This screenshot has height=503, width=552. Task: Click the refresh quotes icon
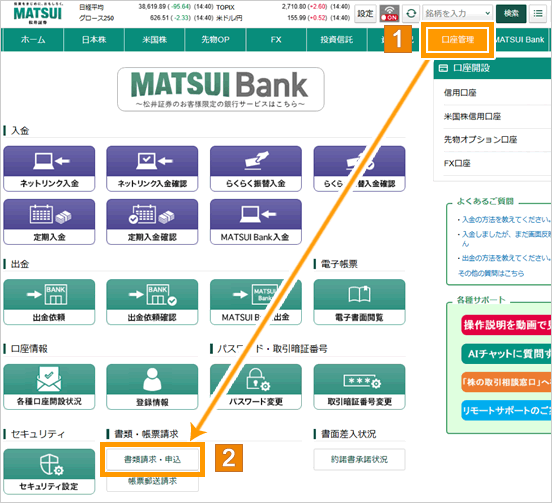coord(411,14)
